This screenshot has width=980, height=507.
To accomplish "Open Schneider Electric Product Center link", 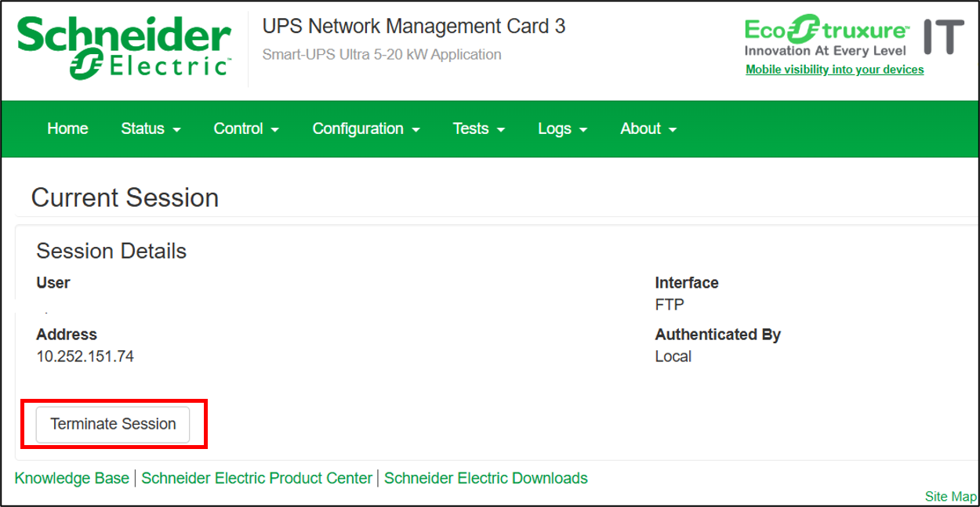I will 256,478.
